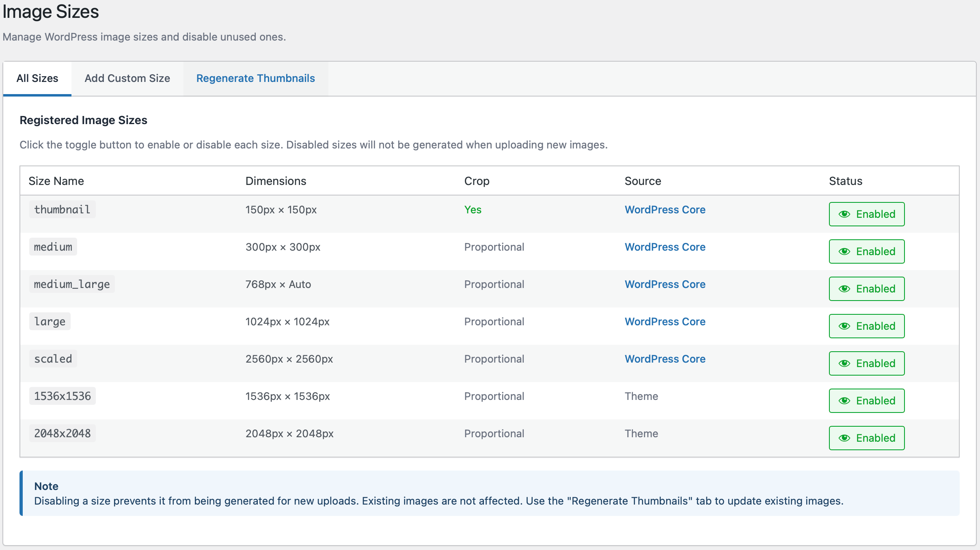Click the eye icon on the 2048x2048 row
The width and height of the screenshot is (980, 550).
click(845, 438)
